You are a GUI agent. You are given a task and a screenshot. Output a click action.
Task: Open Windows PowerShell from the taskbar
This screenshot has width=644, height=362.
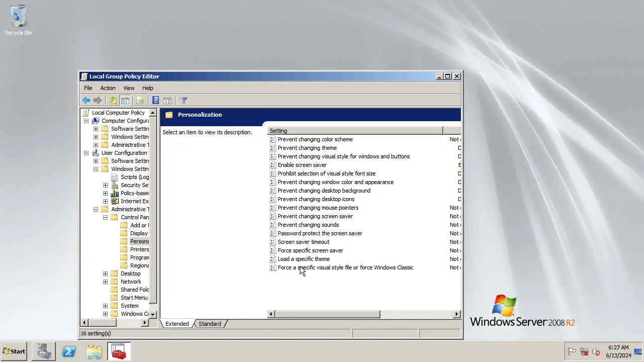[x=69, y=351]
